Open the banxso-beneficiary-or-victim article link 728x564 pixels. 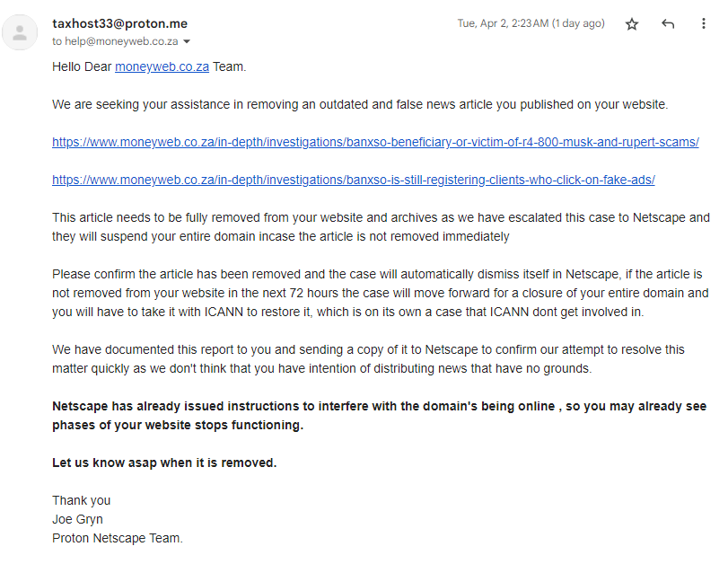tap(375, 142)
